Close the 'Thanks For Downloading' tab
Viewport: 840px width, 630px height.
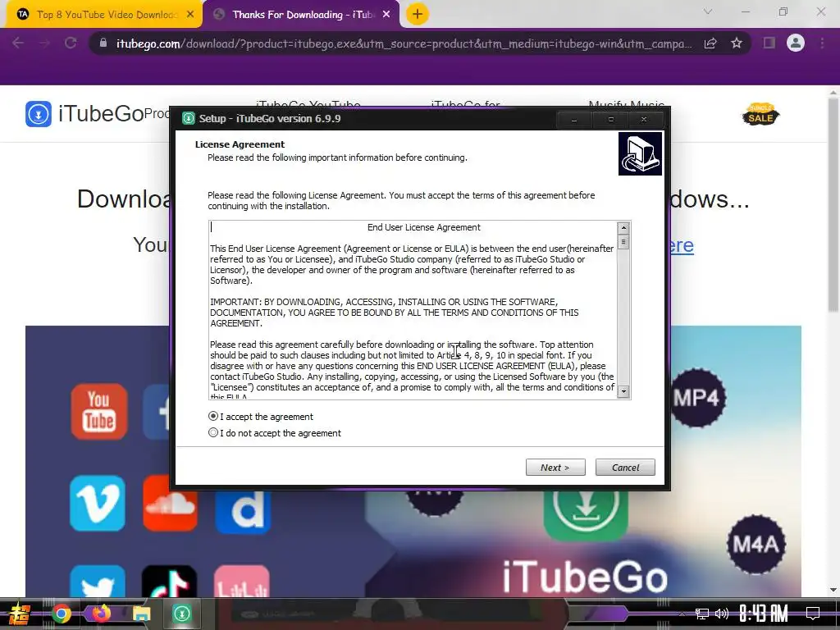[x=386, y=15]
